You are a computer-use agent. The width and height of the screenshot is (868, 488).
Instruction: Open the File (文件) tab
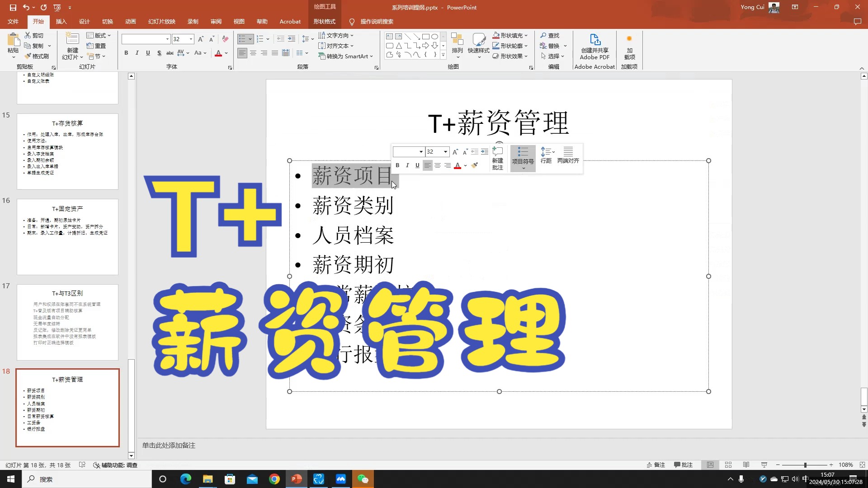tap(13, 21)
